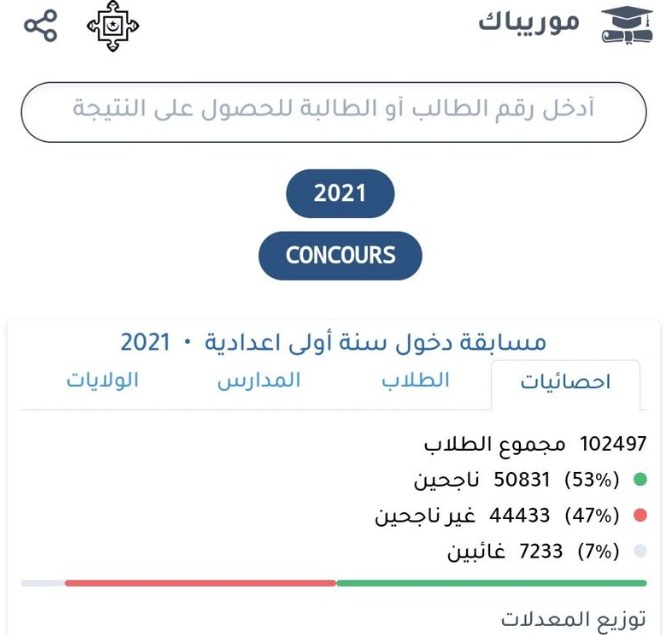
Task: Click the share icon
Action: pyautogui.click(x=40, y=26)
